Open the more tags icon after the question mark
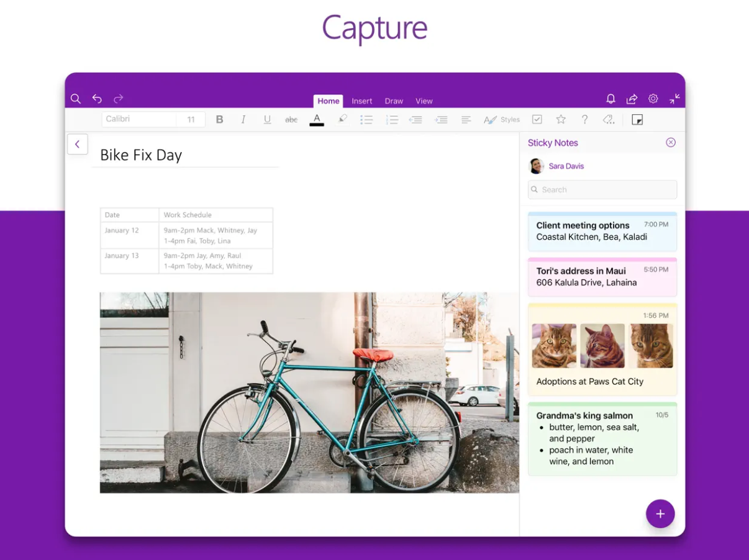Screen dimensions: 749x560 609,119
